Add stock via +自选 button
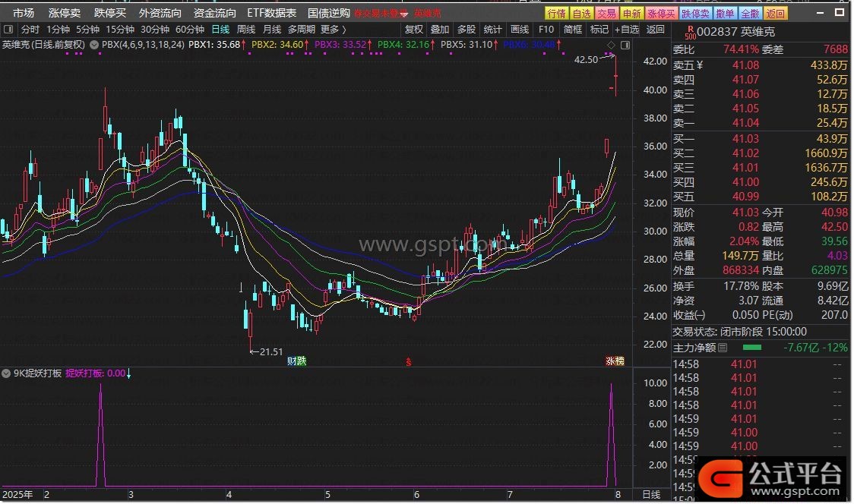The height and width of the screenshot is (504, 854). coord(627,30)
